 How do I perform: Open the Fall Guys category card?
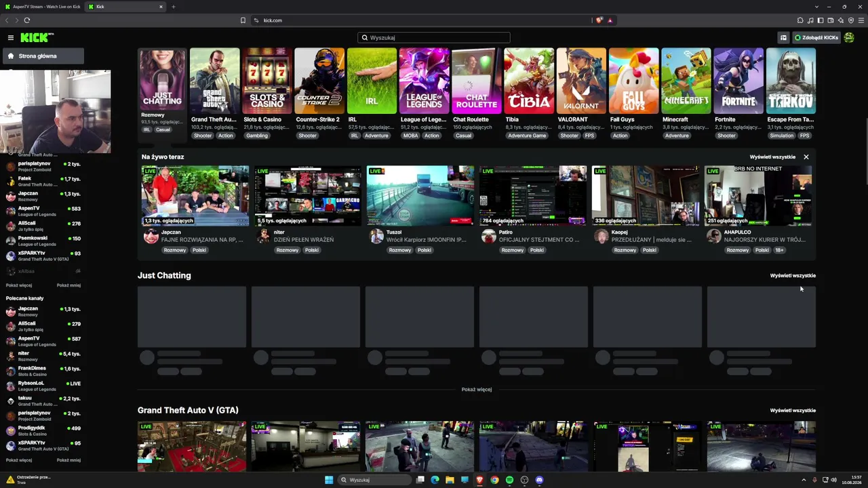tap(633, 81)
